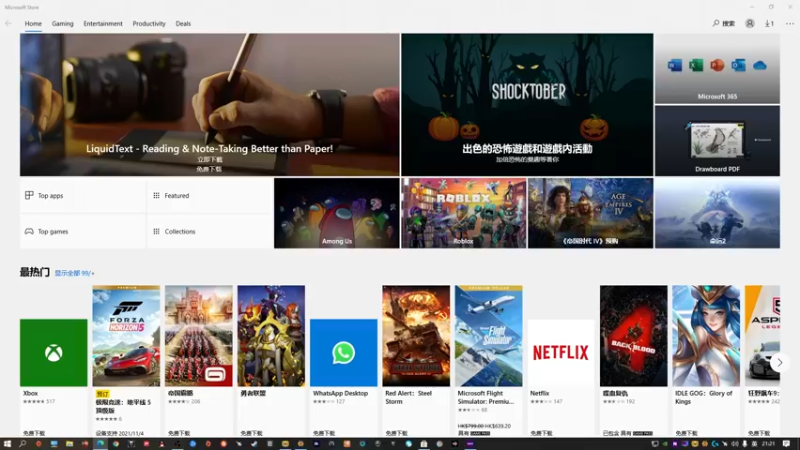This screenshot has height=450, width=800.
Task: Switch to the Entertainment tab
Action: 103,23
